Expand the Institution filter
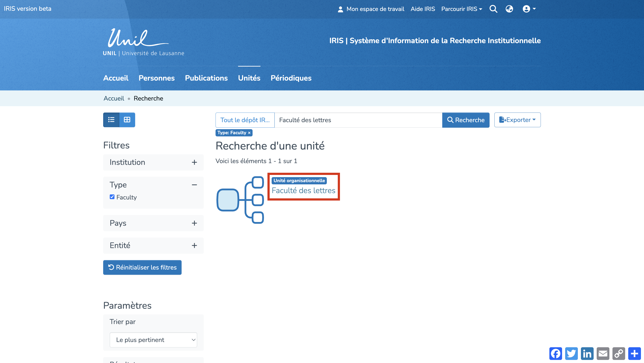Screen dimensions: 644x363 pyautogui.click(x=194, y=162)
